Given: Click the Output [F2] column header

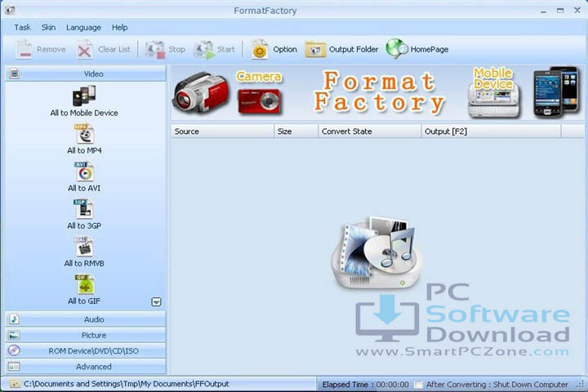Looking at the screenshot, I should (x=491, y=131).
